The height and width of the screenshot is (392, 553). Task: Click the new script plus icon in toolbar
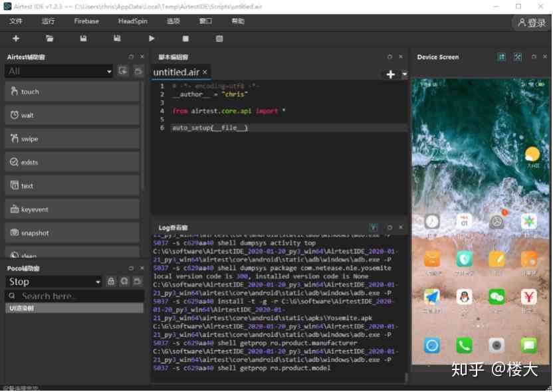pyautogui.click(x=16, y=39)
